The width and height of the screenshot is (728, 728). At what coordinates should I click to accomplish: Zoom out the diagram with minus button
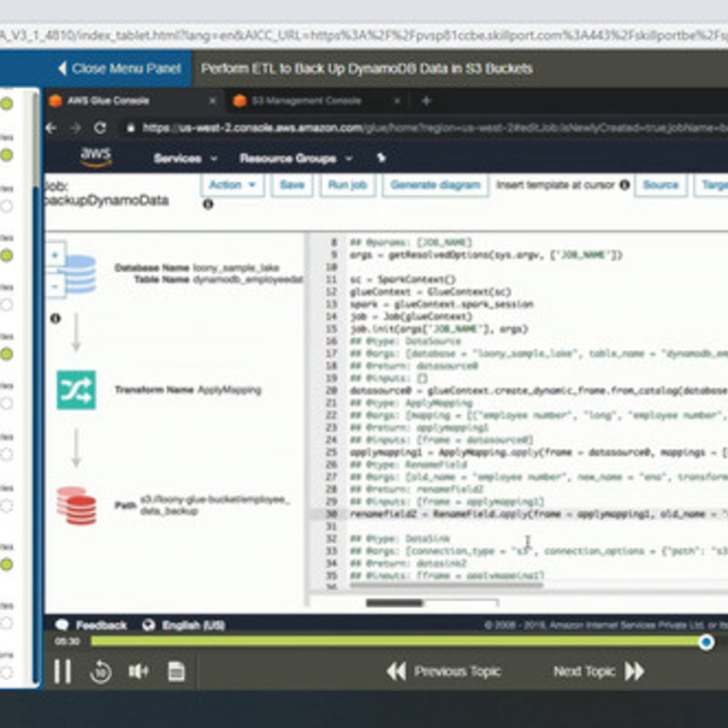56,286
